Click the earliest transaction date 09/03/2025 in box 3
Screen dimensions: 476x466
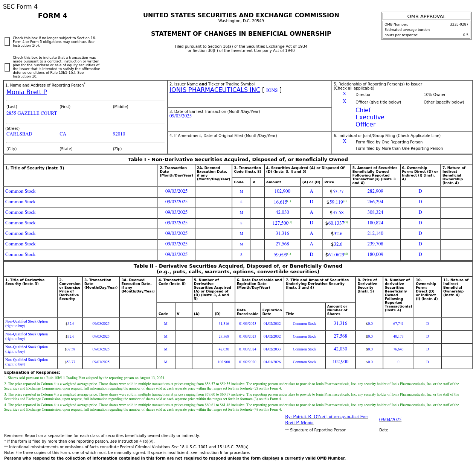click(x=180, y=116)
